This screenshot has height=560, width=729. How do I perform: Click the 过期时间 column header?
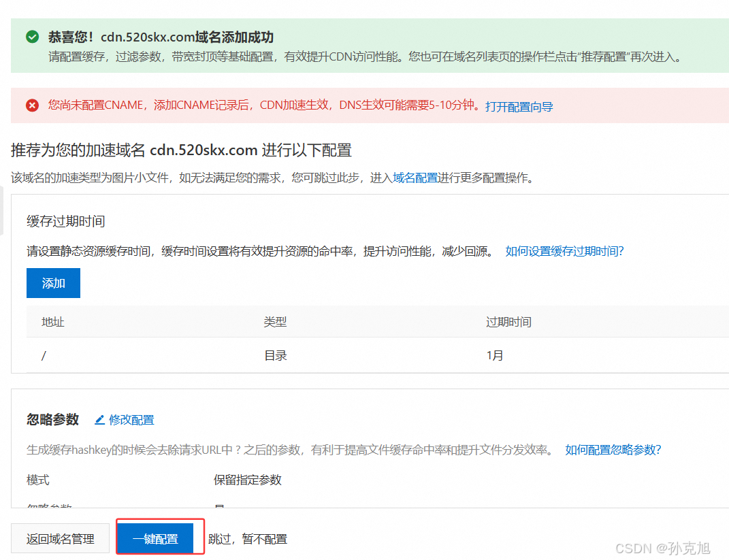pyautogui.click(x=508, y=322)
